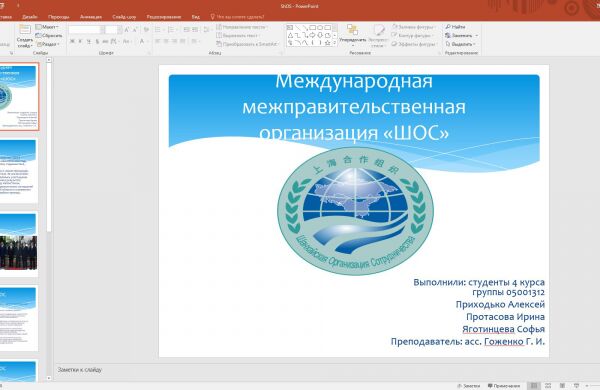The image size is (600, 390).
Task: Open Выровнять текст dropdown
Action: pos(239,35)
